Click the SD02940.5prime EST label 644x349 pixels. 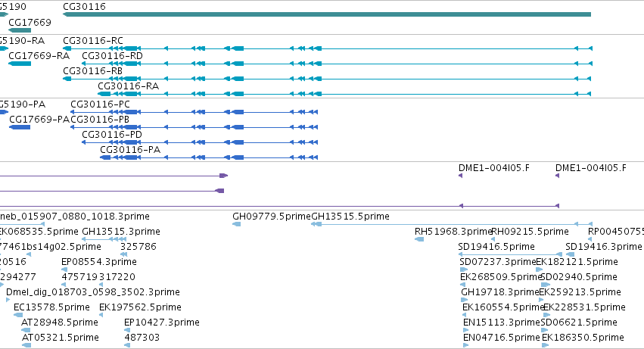579,278
